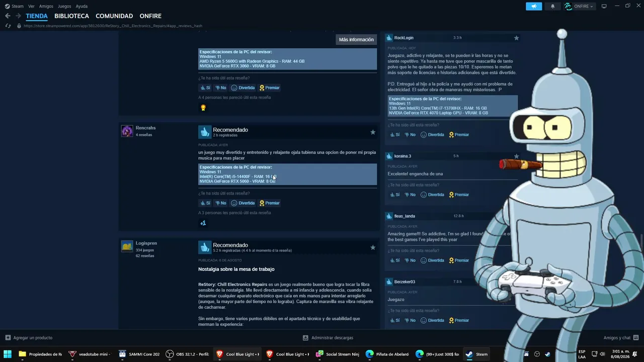
Task: Switch to the TIENDA tab
Action: click(x=37, y=16)
